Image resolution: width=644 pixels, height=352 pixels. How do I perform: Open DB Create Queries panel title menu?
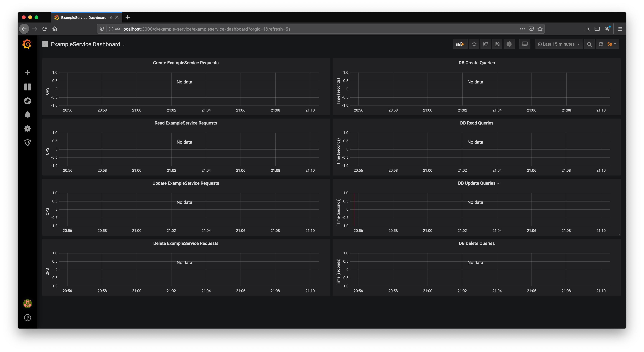click(477, 63)
